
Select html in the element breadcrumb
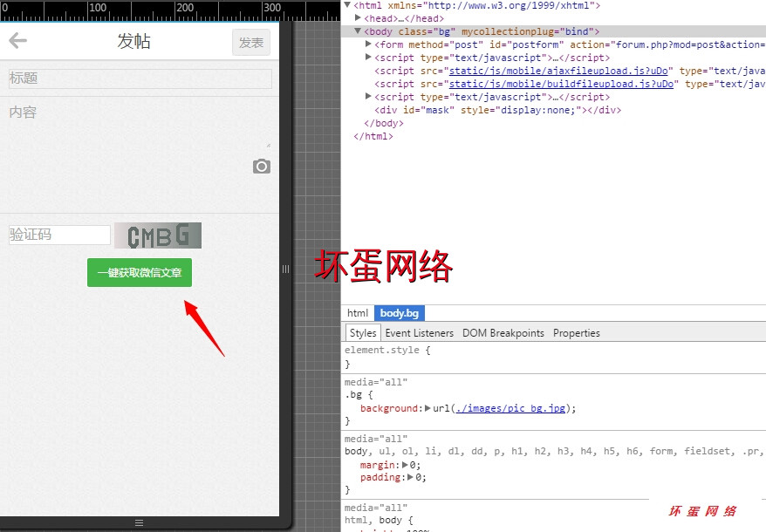coord(358,313)
